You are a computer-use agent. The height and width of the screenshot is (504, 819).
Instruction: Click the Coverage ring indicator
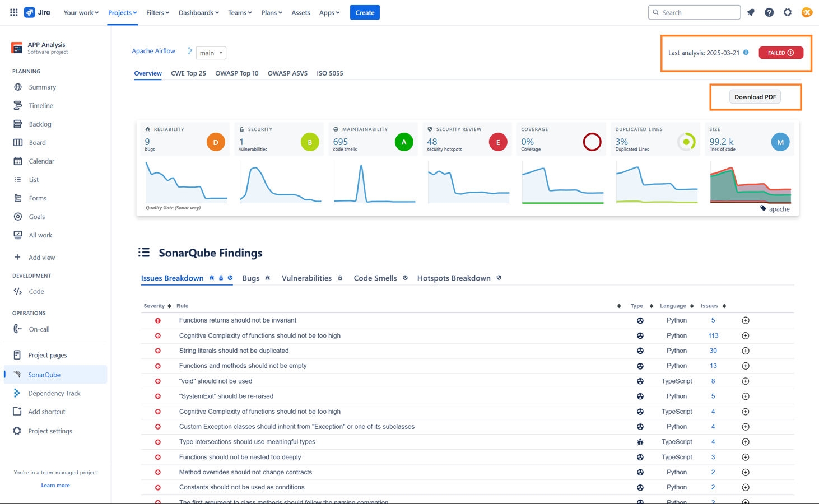click(592, 142)
